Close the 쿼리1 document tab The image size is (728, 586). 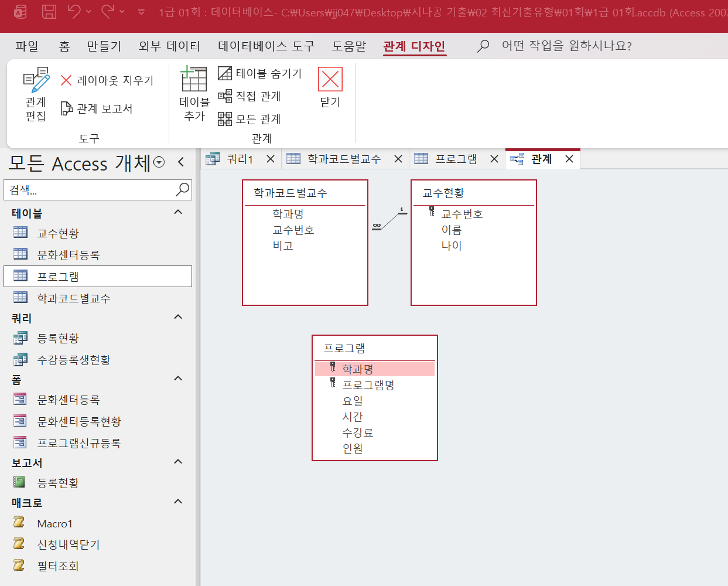(x=271, y=159)
